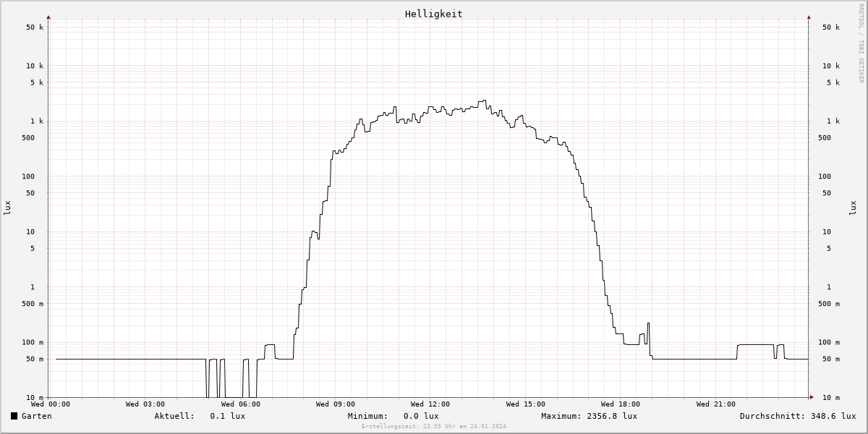Select the 'Garten' legend label
Screen dimensions: 868x434
click(37, 416)
